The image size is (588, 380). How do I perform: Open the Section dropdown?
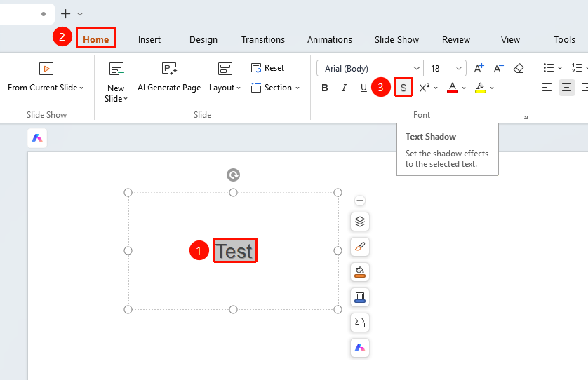coord(275,88)
